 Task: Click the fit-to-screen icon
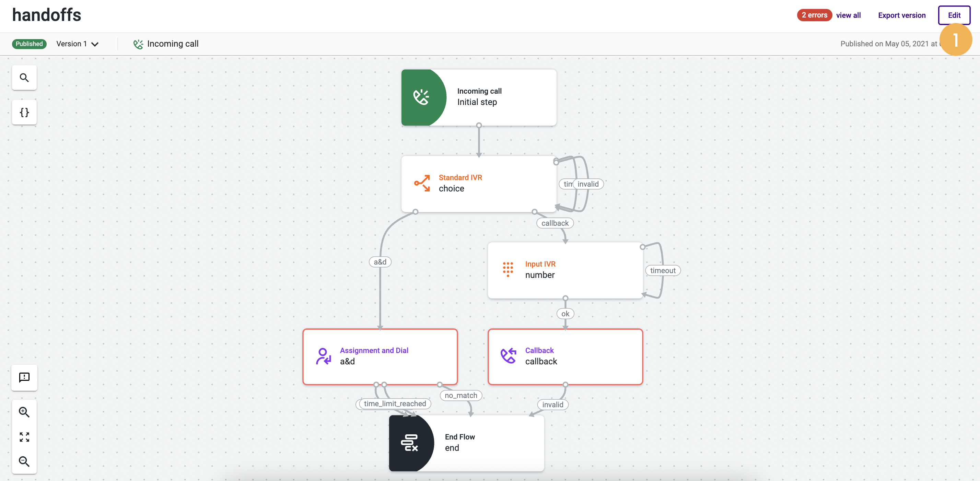(24, 437)
